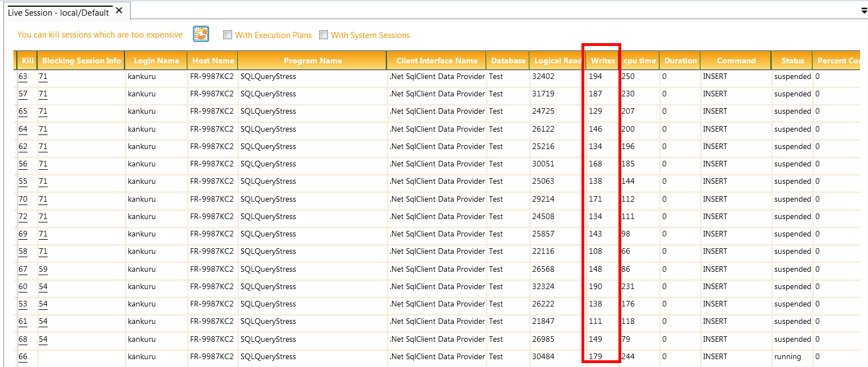The height and width of the screenshot is (367, 868).
Task: Toggle the With System Sessions checkbox
Action: pos(324,35)
